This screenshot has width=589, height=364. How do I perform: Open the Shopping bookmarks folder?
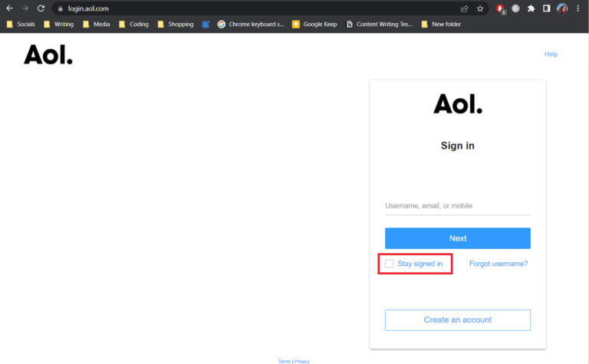176,24
